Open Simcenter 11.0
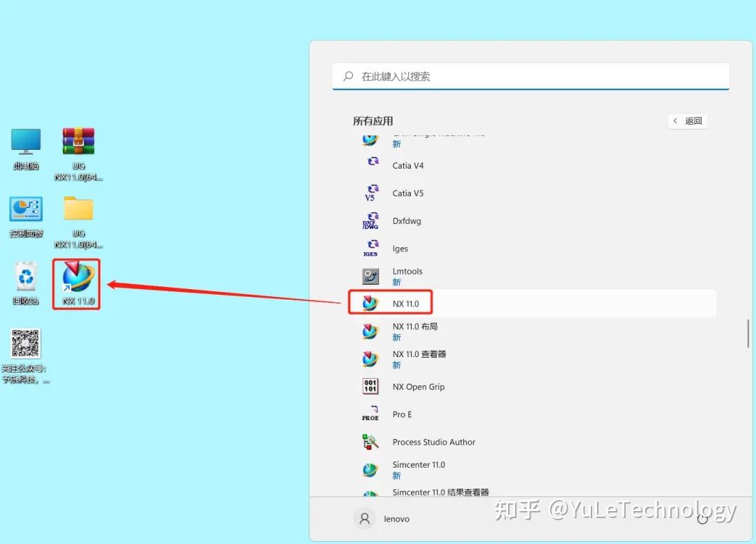 tap(419, 464)
